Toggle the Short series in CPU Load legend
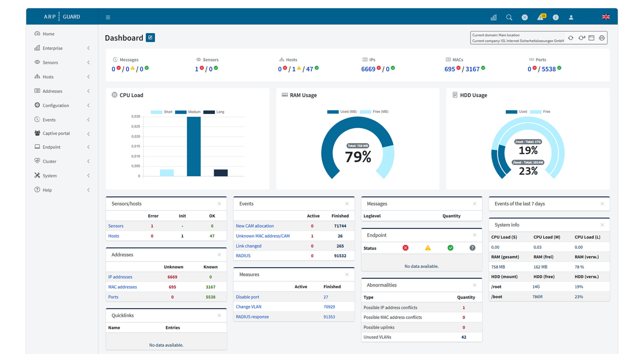 pyautogui.click(x=162, y=112)
